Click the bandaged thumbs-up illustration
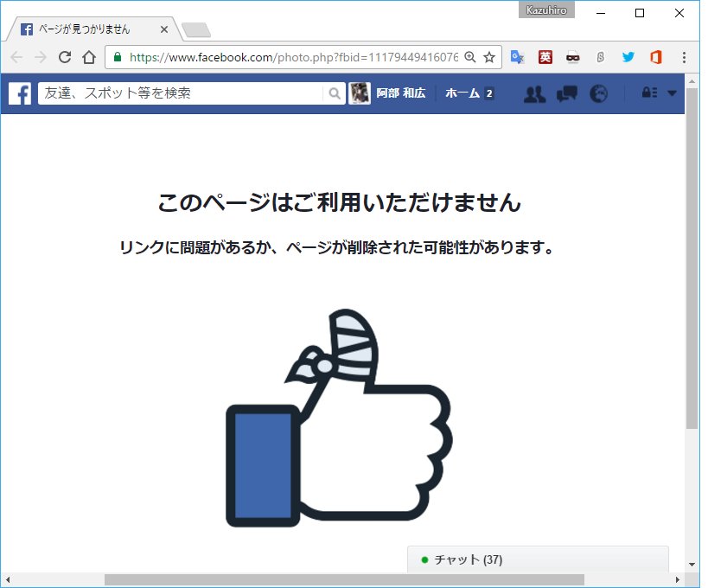Screen dimensions: 708x588 coord(339,419)
